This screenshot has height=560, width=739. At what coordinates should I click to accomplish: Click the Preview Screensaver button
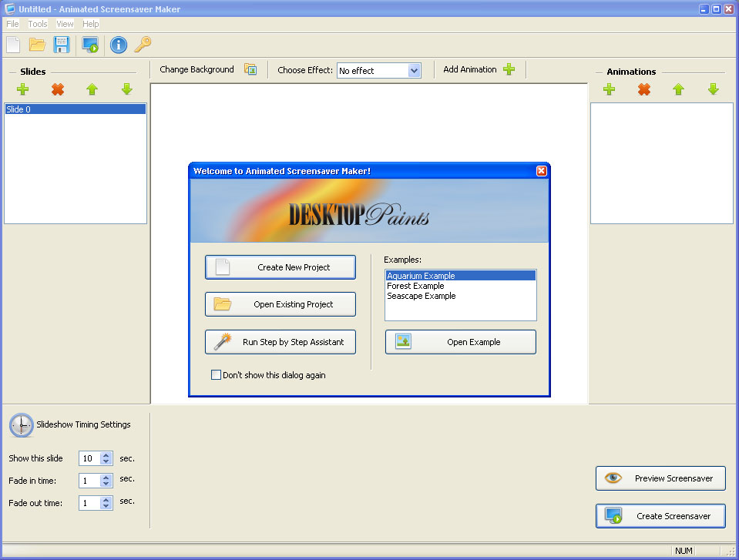point(660,478)
